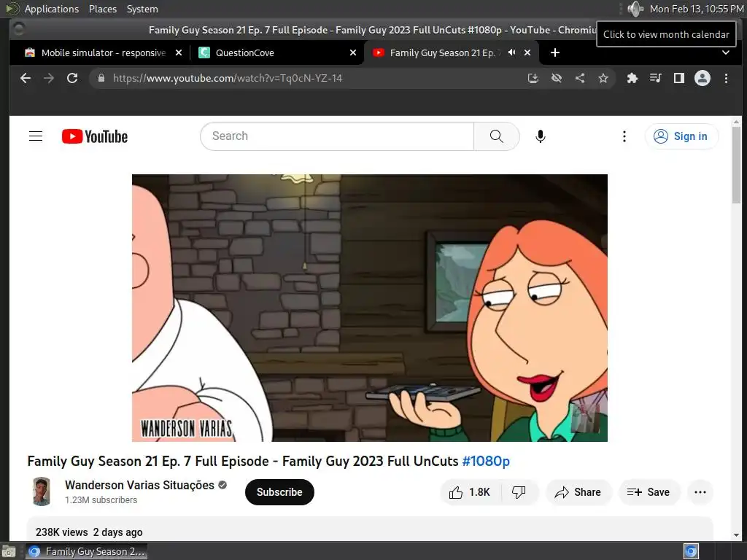Image resolution: width=747 pixels, height=560 pixels.
Task: Open the Applications menu
Action: click(x=52, y=9)
